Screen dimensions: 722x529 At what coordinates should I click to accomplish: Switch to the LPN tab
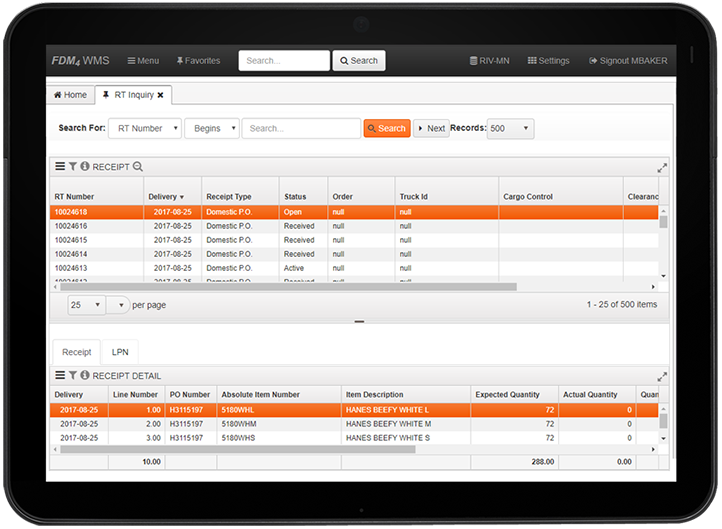tap(120, 352)
